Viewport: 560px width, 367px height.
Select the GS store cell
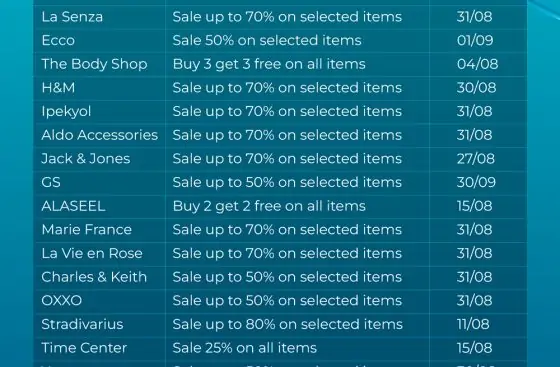pos(51,182)
